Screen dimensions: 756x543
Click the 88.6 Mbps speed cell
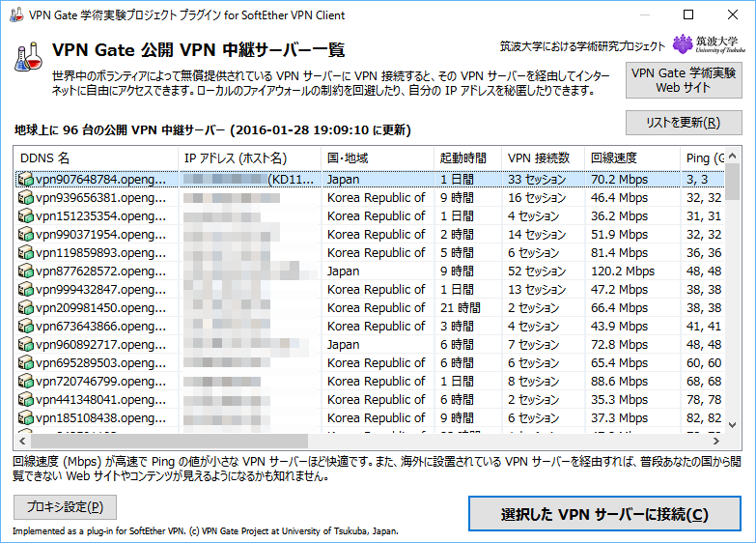pyautogui.click(x=619, y=382)
